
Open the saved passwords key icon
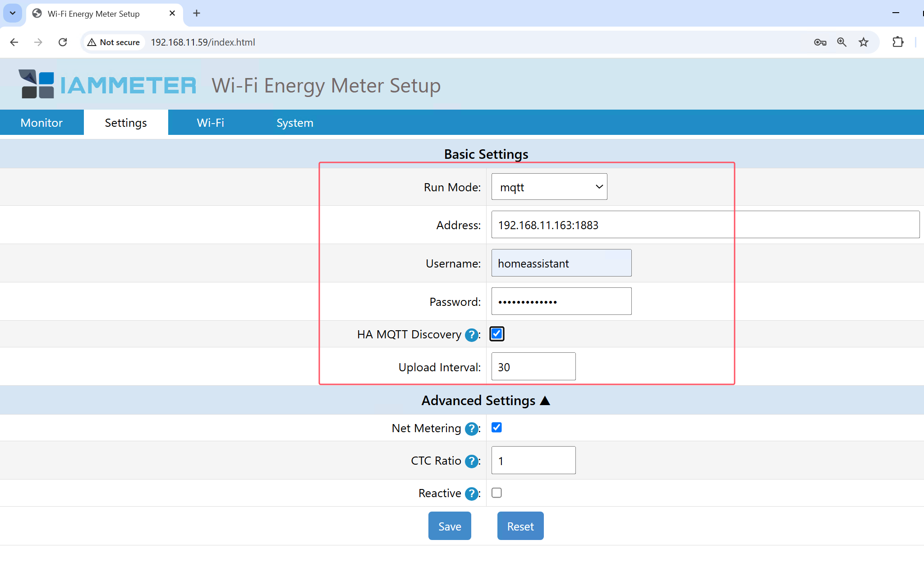(x=820, y=42)
